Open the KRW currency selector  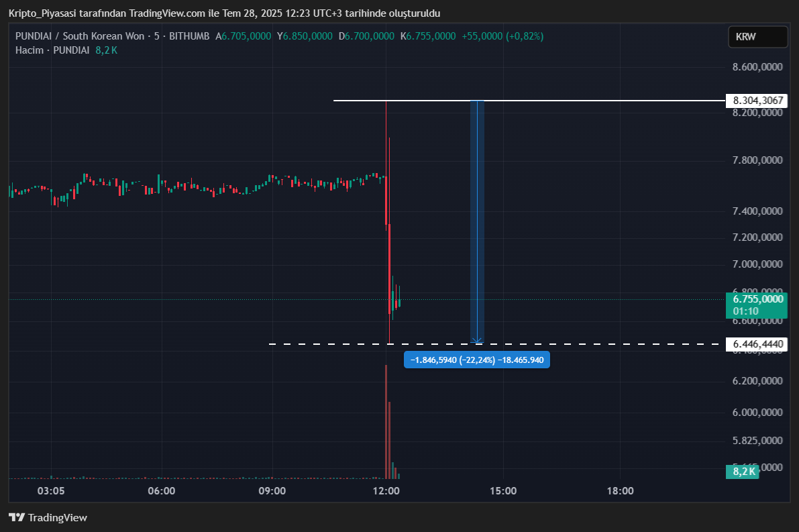(757, 37)
